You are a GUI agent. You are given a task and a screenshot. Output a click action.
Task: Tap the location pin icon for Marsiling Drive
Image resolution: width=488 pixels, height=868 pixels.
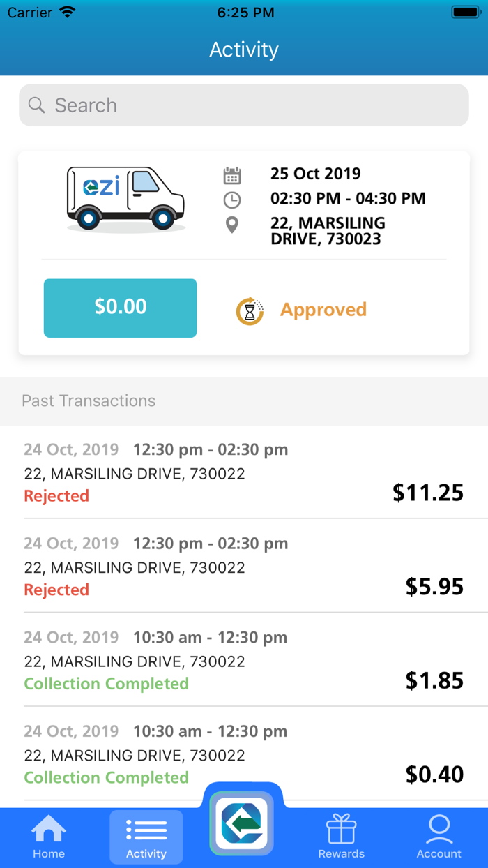click(232, 225)
